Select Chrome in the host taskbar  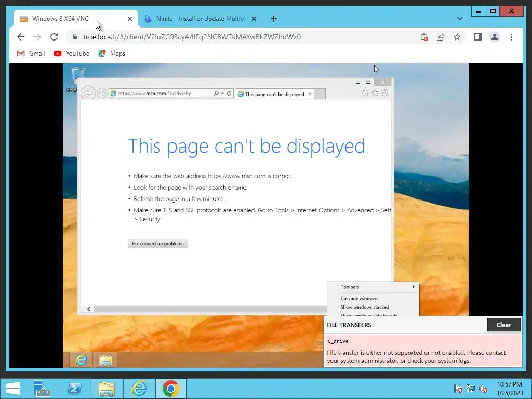[170, 389]
